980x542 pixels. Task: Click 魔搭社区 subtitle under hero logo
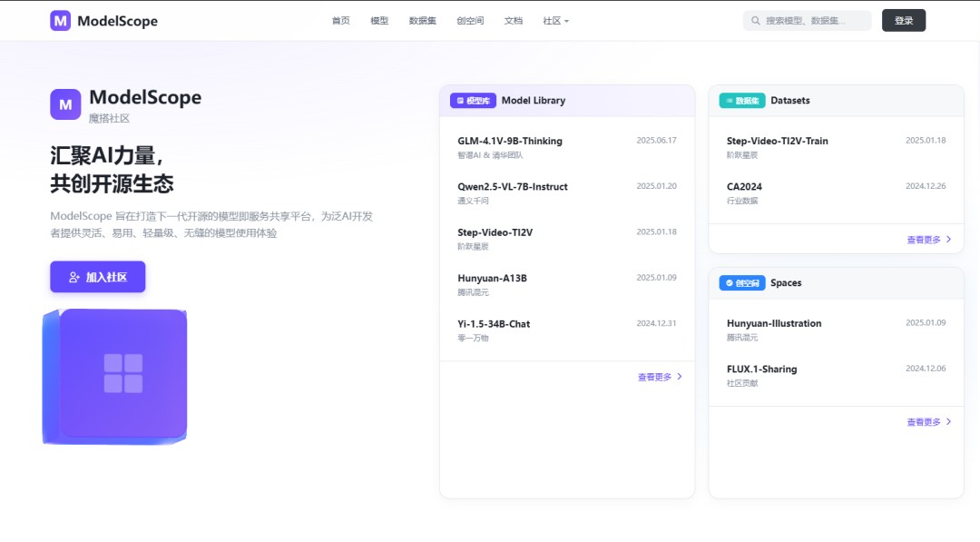[110, 119]
